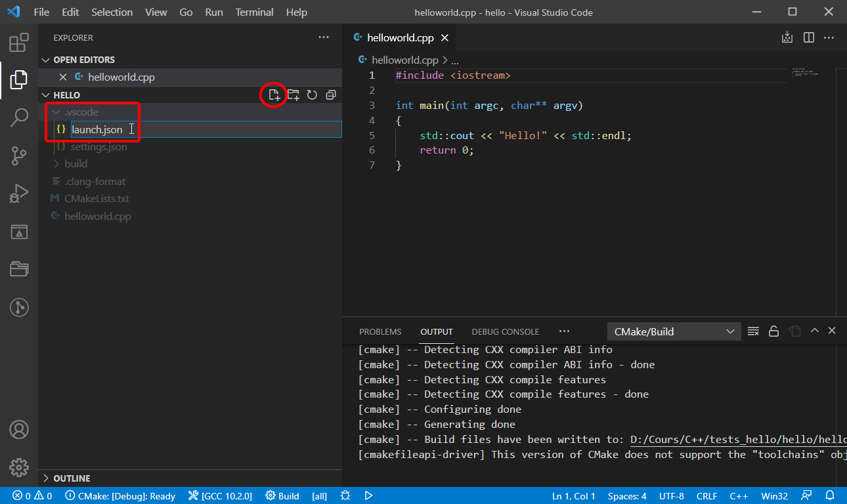The width and height of the screenshot is (847, 504).
Task: Switch to the OUTPUT tab
Action: point(437,331)
